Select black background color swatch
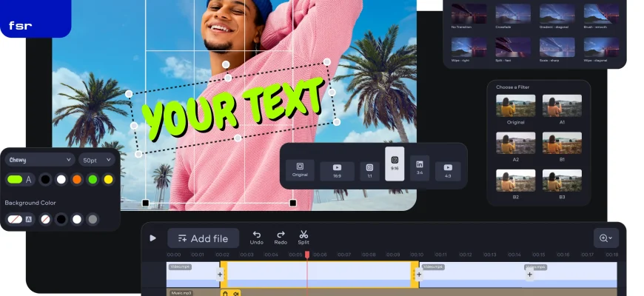The width and height of the screenshot is (644, 296). click(x=61, y=219)
